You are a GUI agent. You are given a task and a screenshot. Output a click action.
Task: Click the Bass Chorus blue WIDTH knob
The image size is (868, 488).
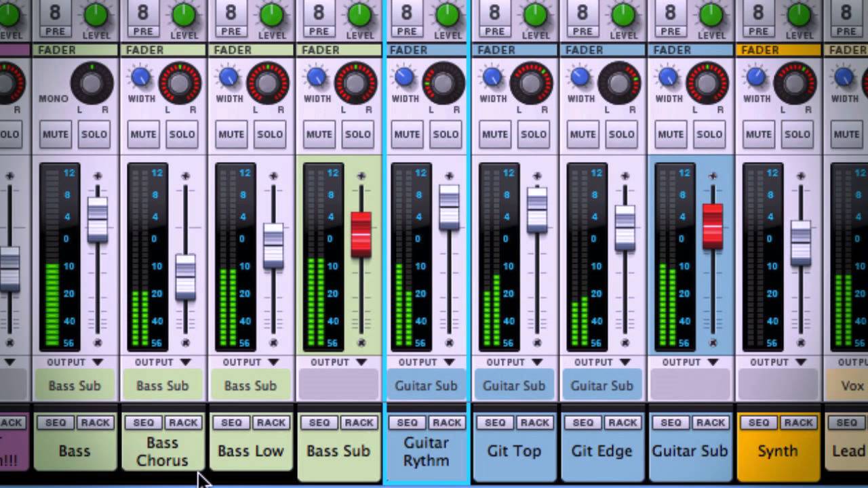[x=140, y=78]
